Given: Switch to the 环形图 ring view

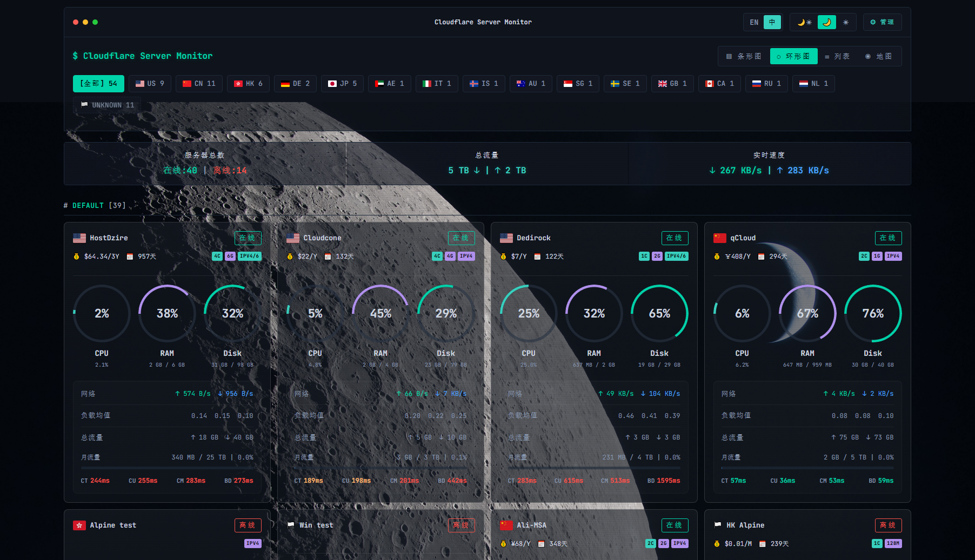Looking at the screenshot, I should (x=793, y=56).
